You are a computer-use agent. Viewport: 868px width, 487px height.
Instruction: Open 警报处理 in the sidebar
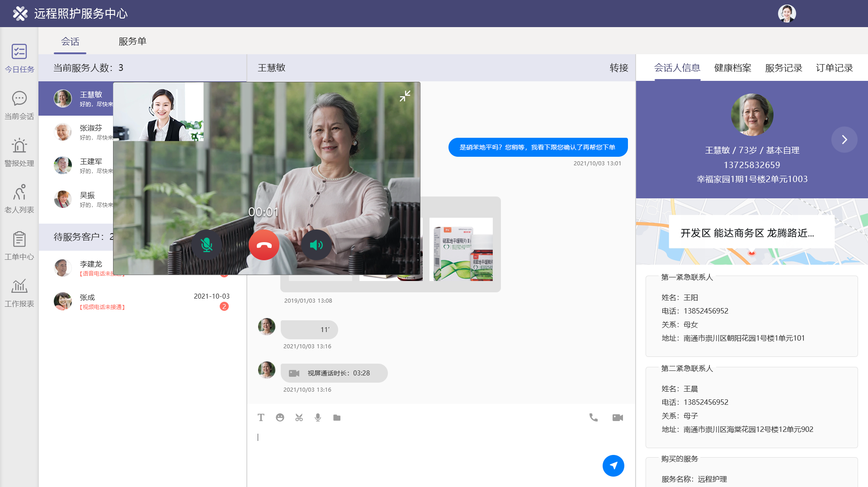click(x=19, y=152)
